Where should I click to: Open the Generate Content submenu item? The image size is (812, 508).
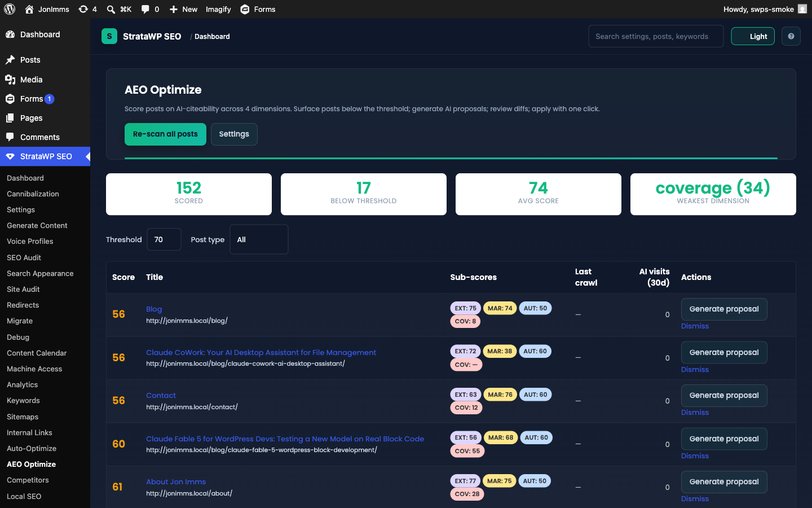(37, 225)
